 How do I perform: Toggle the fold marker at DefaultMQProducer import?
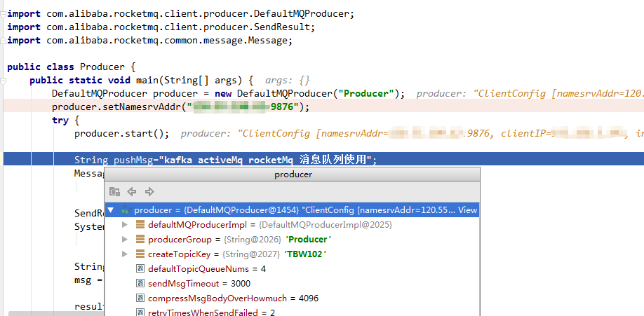pyautogui.click(x=4, y=14)
